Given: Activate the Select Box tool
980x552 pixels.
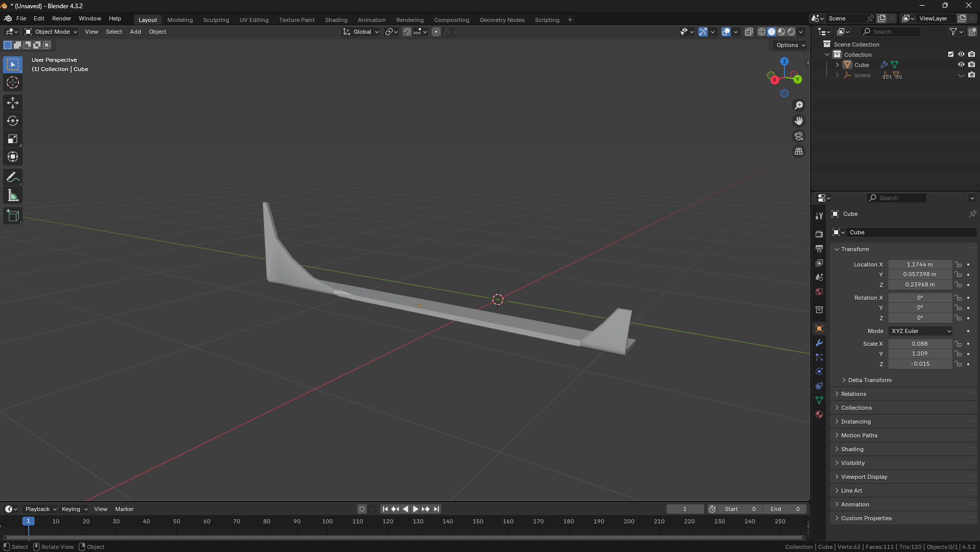Looking at the screenshot, I should pos(13,64).
